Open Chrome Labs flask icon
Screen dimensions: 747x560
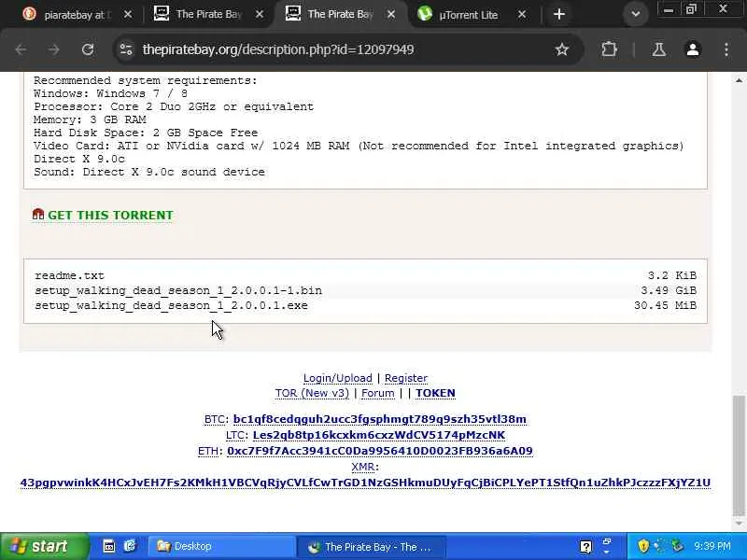point(659,49)
